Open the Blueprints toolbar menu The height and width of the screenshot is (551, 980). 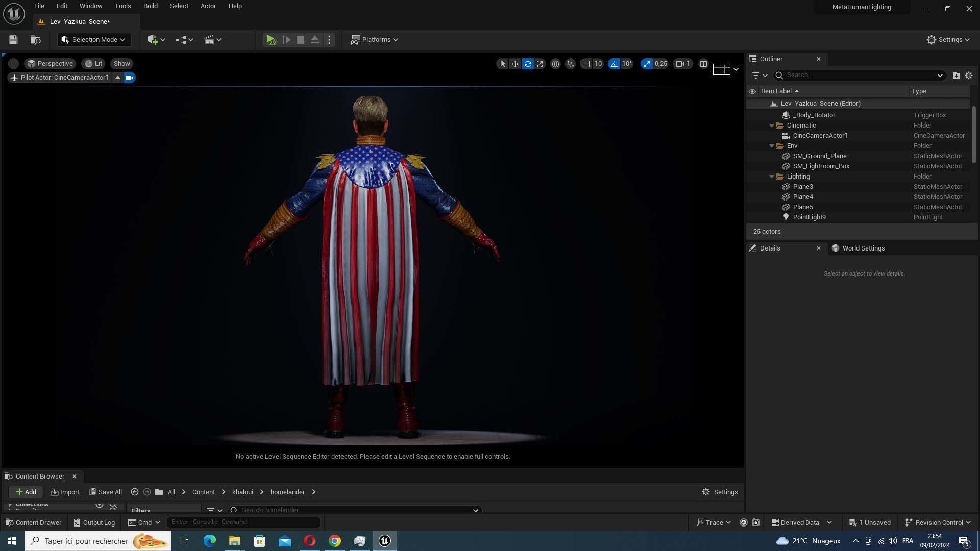[x=184, y=40]
